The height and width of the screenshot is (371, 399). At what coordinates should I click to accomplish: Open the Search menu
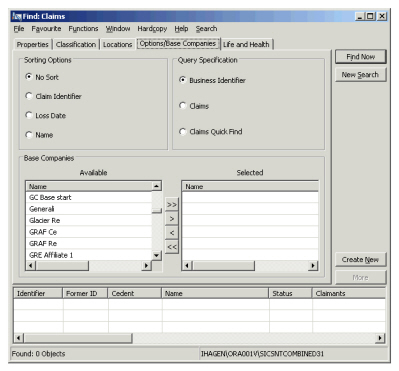[x=206, y=29]
